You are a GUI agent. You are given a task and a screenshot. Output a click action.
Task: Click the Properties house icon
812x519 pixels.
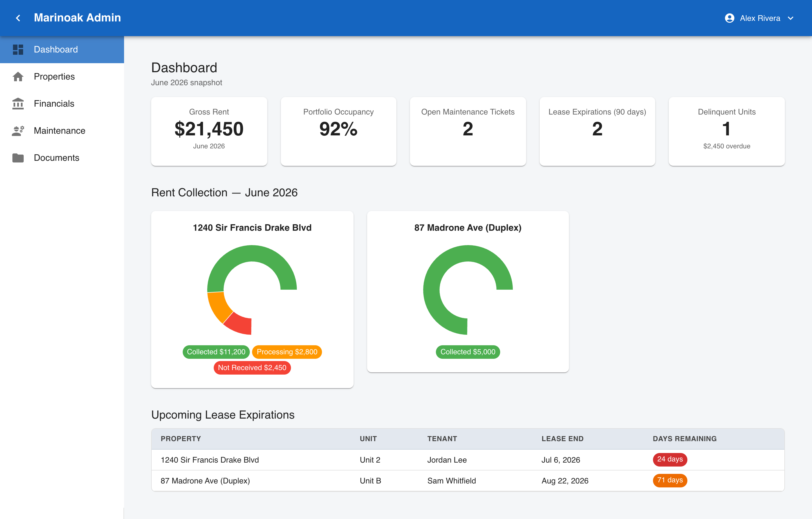(x=18, y=77)
